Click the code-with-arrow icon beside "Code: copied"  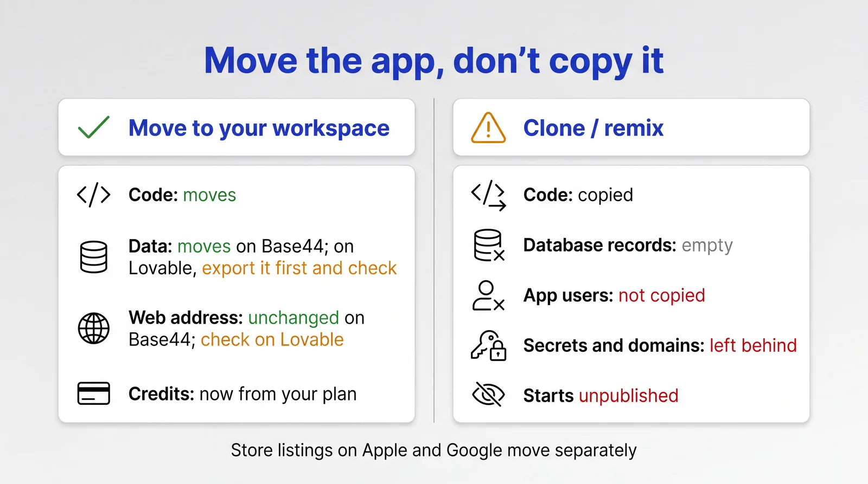pyautogui.click(x=488, y=195)
